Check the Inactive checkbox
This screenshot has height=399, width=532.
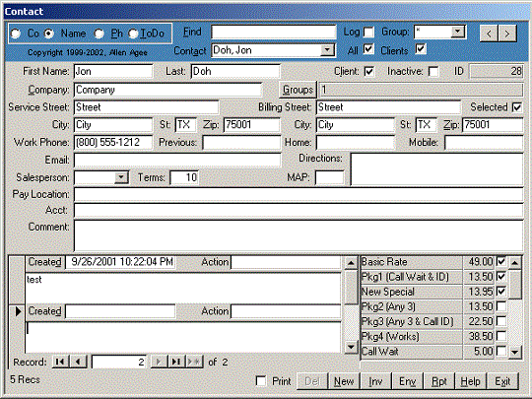[x=433, y=72]
